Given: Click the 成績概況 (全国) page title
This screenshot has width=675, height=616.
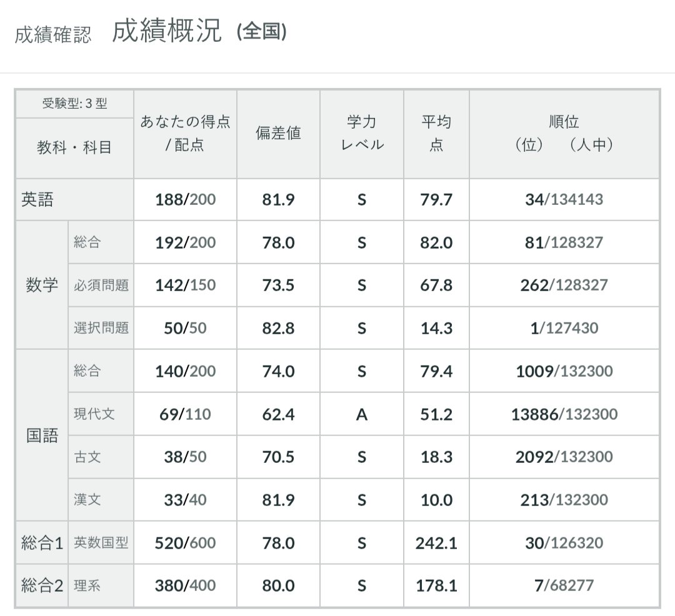Looking at the screenshot, I should [x=199, y=31].
